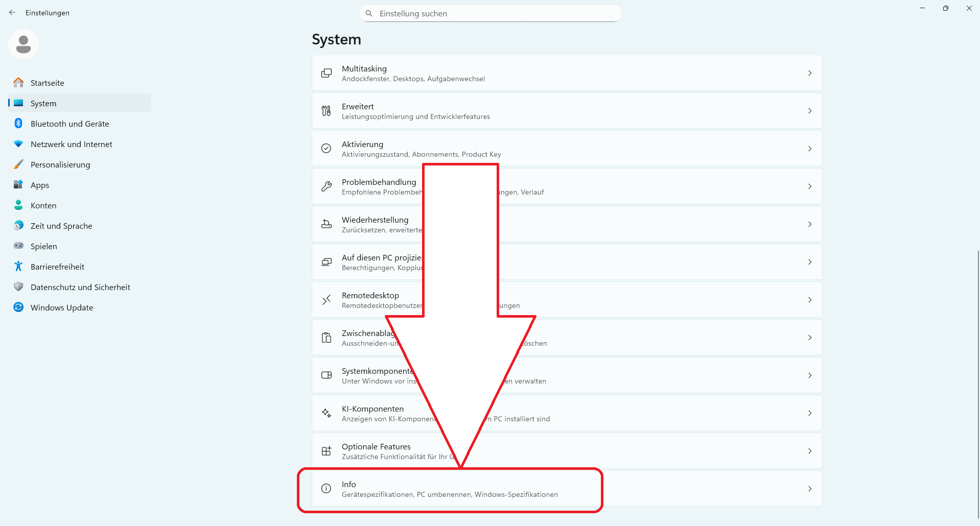
Task: Click the user profile avatar
Action: [24, 44]
